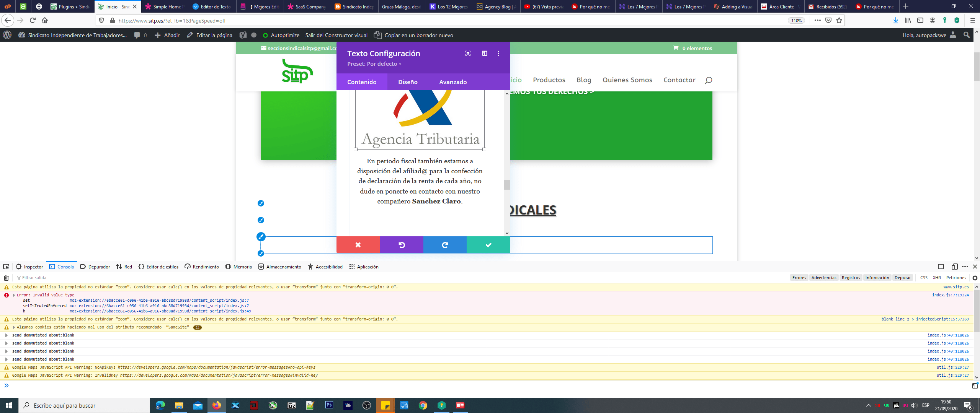
Task: Expand the Algunas cookies warning entry
Action: [14, 327]
